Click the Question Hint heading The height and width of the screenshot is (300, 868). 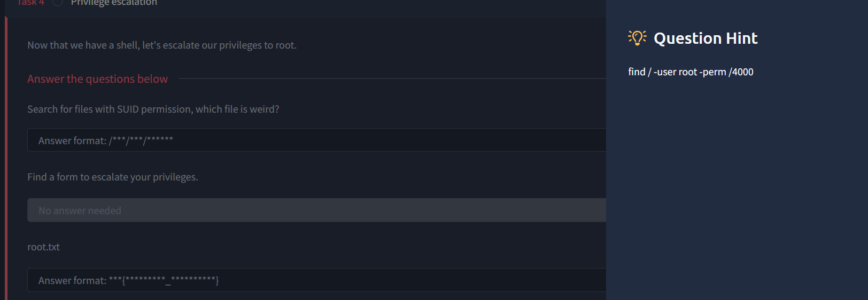[706, 38]
